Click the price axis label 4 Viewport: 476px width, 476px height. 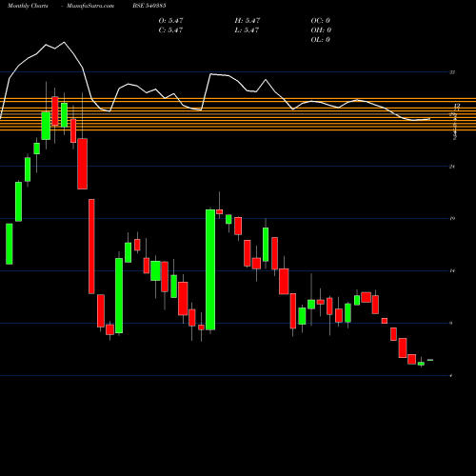pos(451,376)
